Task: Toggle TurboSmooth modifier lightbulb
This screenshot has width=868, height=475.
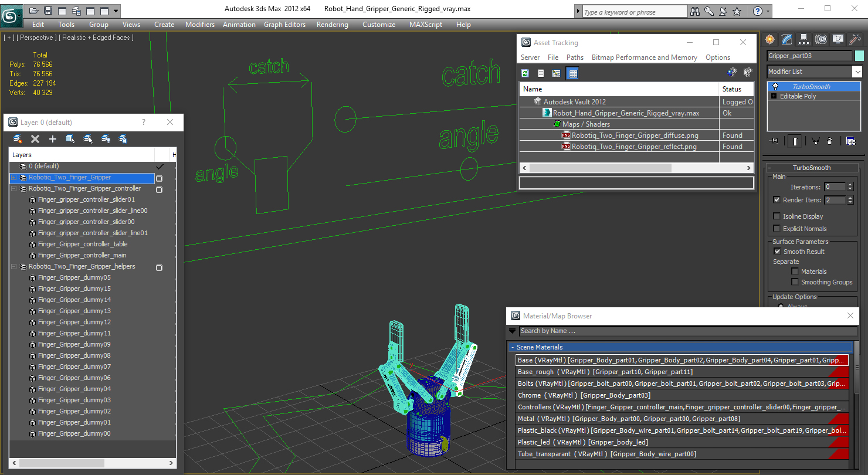Action: (x=775, y=86)
